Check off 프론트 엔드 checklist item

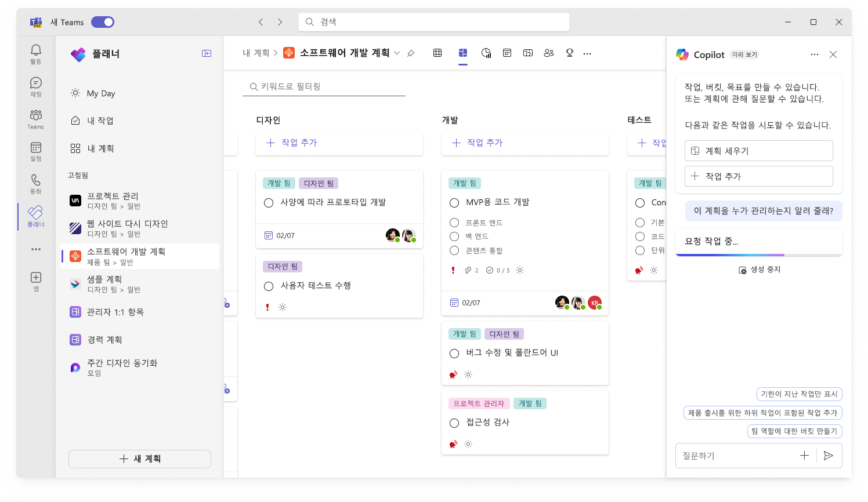tap(454, 223)
